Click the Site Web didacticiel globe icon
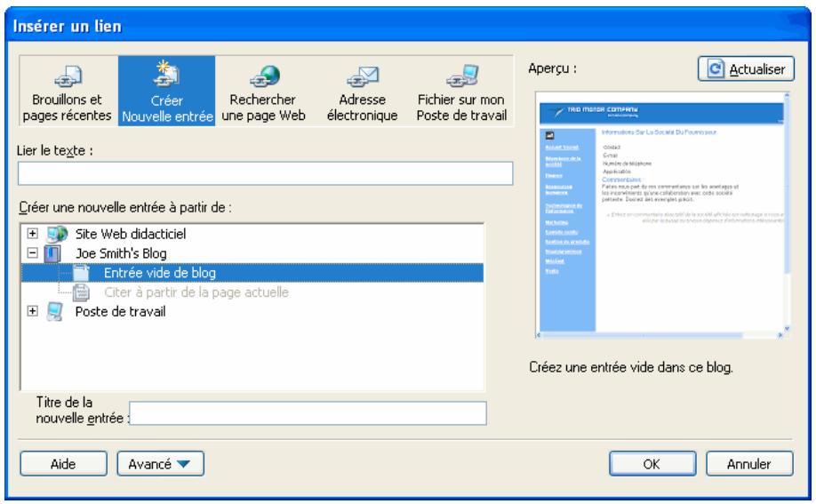The width and height of the screenshot is (816, 504). (57, 234)
